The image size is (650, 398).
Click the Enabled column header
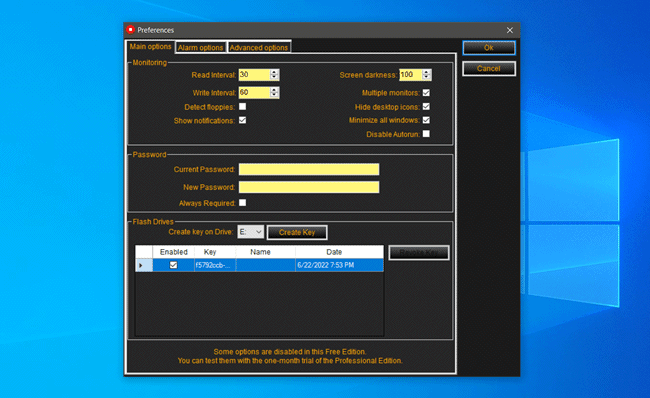(x=174, y=252)
